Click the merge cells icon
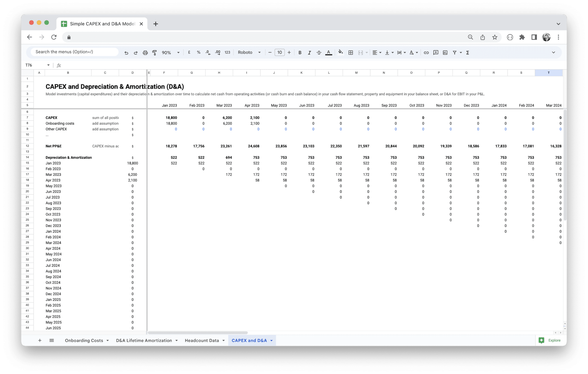Viewport: 588px width, 374px height. tap(360, 53)
